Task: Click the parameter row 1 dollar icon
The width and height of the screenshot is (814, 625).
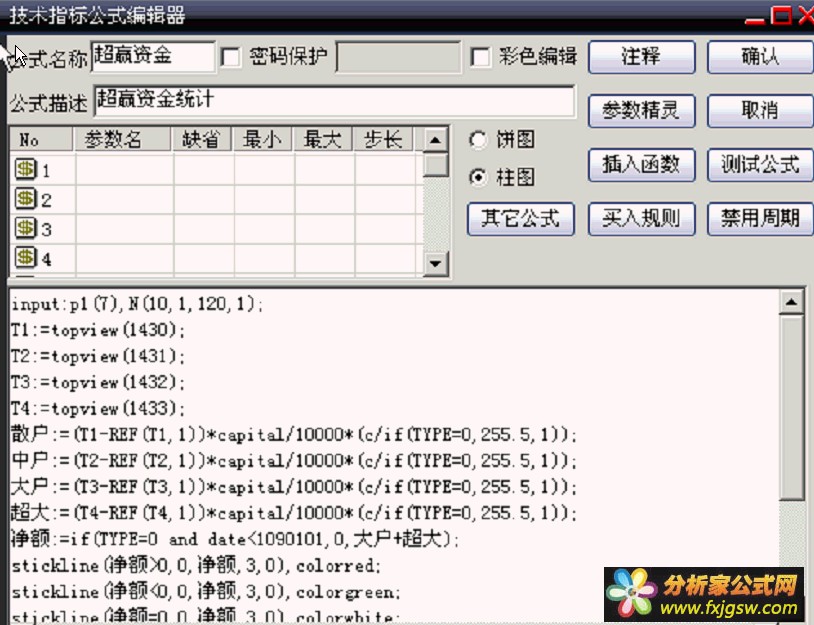Action: pos(25,169)
